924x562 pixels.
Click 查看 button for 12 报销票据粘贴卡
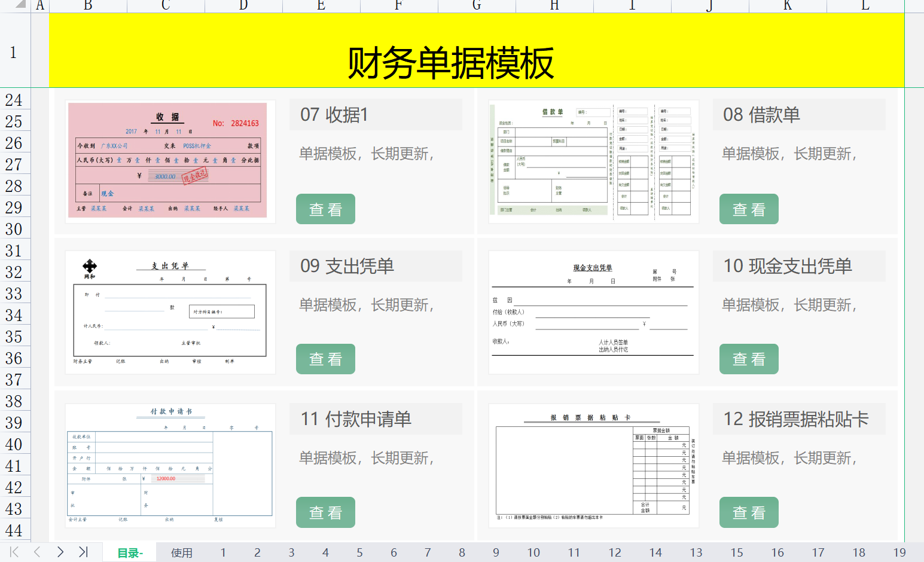(749, 512)
